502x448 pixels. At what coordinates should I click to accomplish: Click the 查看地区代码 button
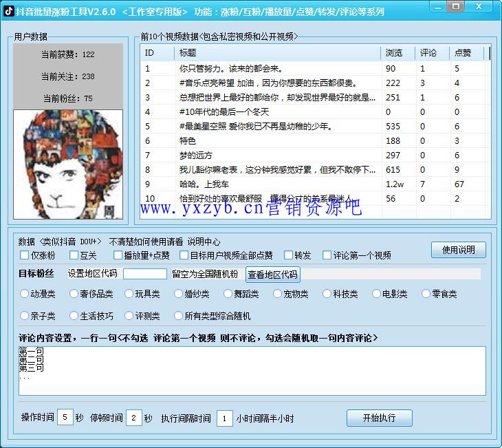(273, 275)
